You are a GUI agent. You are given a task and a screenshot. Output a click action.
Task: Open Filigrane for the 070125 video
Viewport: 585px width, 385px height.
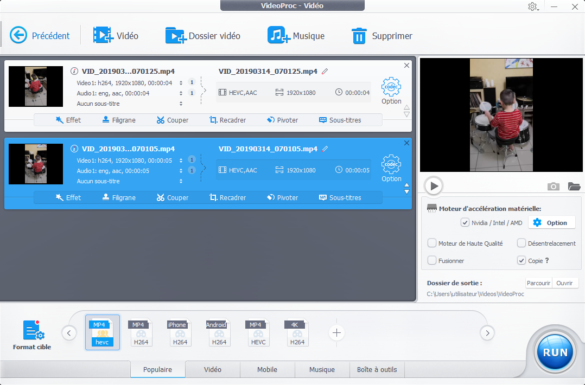119,120
